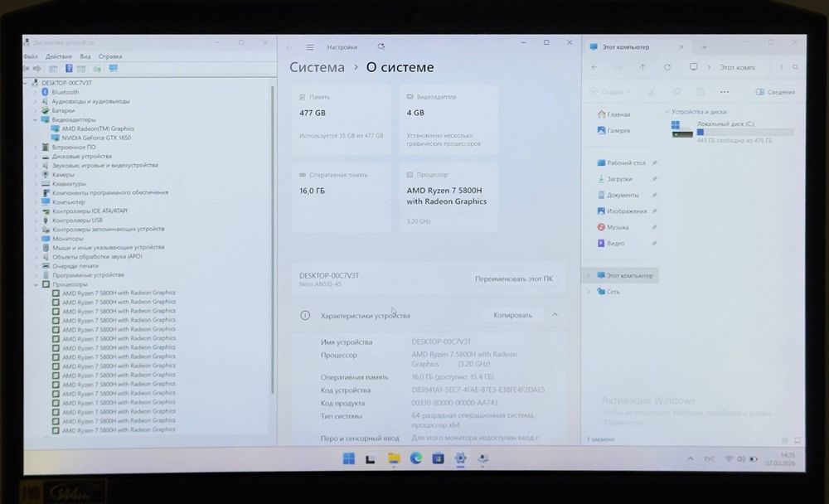
Task: Collapse the Характеристики устройства section chevron
Action: click(x=555, y=315)
